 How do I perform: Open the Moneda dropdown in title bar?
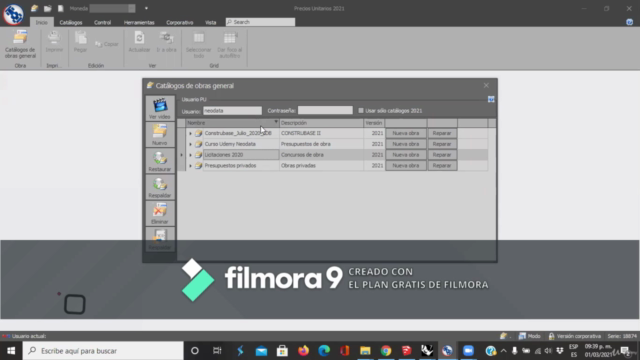132,8
